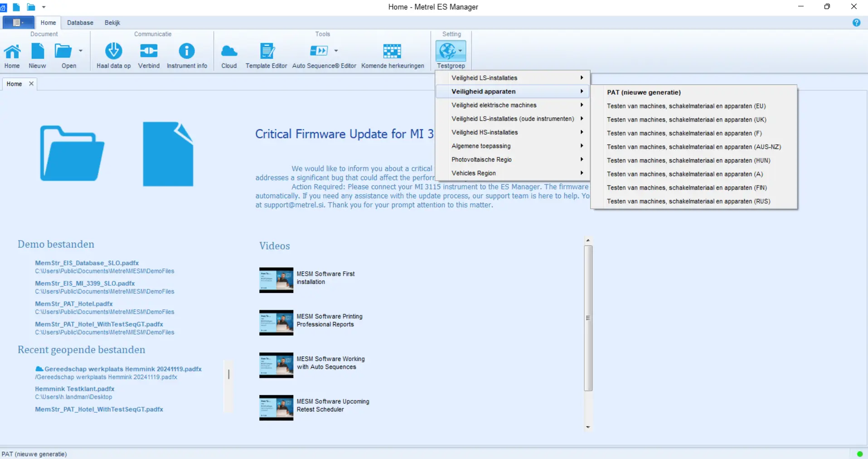The height and width of the screenshot is (459, 868).
Task: Open recent file Hemmink Testklant.padfx
Action: [x=75, y=389]
